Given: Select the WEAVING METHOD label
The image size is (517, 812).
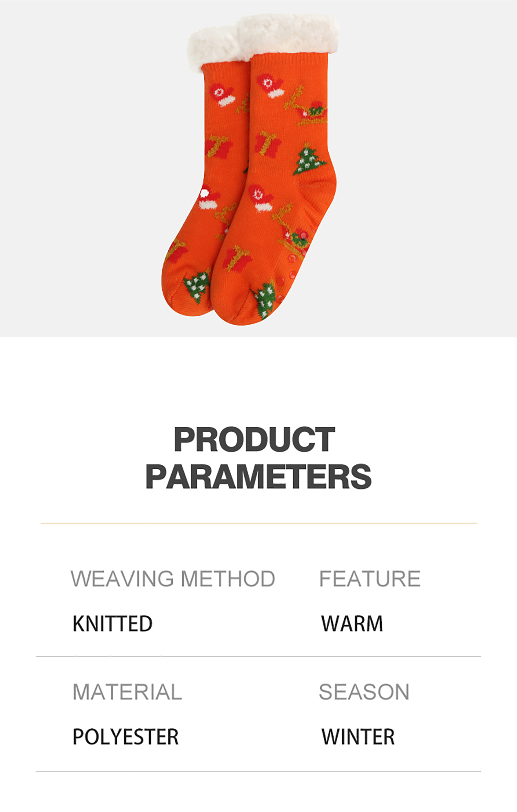Looking at the screenshot, I should (x=173, y=579).
